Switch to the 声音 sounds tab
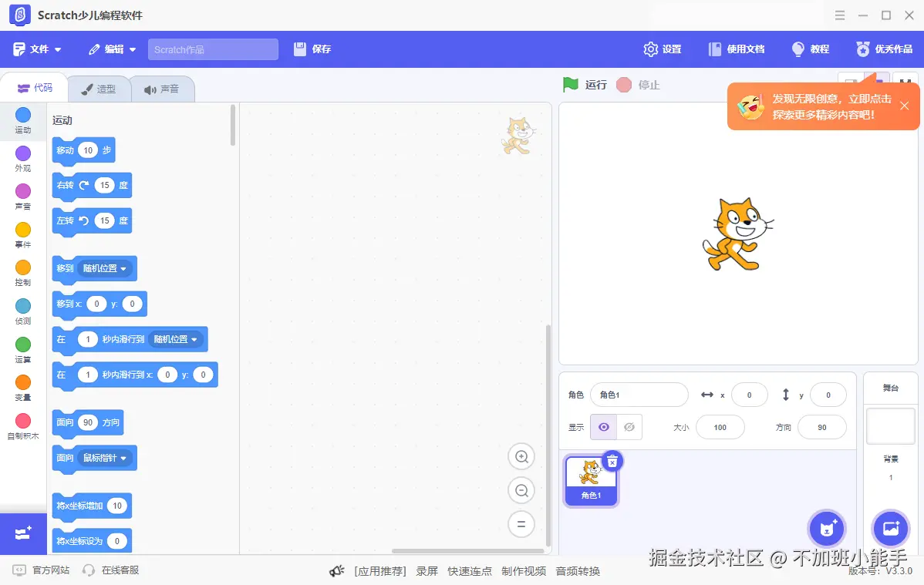This screenshot has height=585, width=924. pyautogui.click(x=161, y=89)
